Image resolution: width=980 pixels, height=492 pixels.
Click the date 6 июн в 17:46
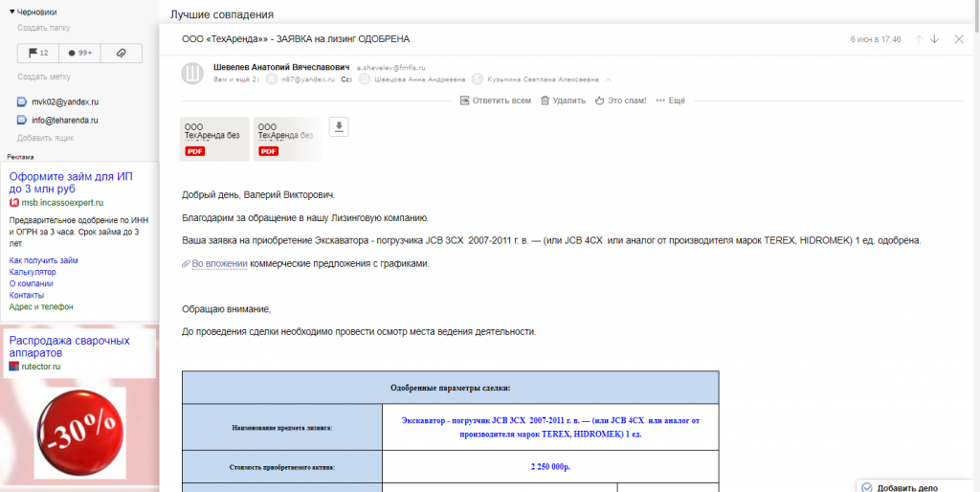(x=876, y=38)
